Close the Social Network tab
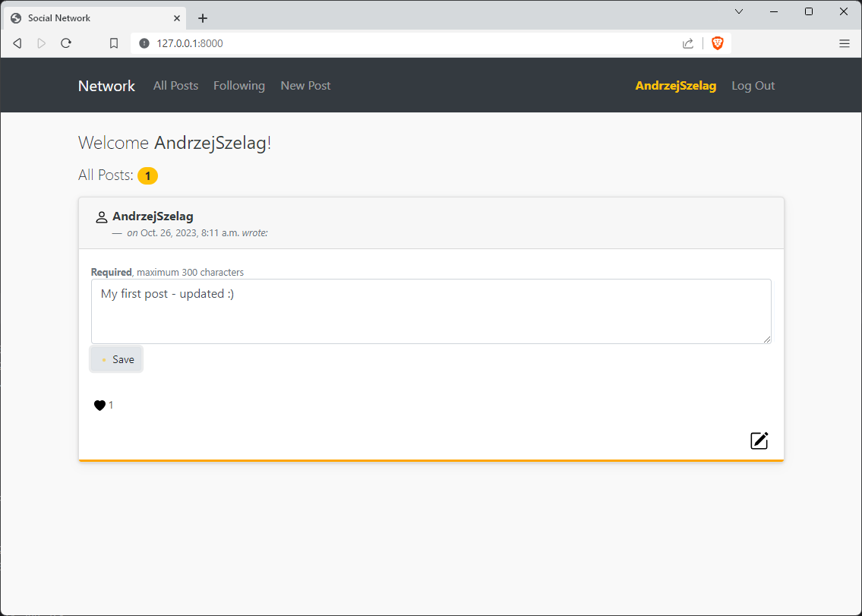This screenshot has width=862, height=616. point(176,18)
